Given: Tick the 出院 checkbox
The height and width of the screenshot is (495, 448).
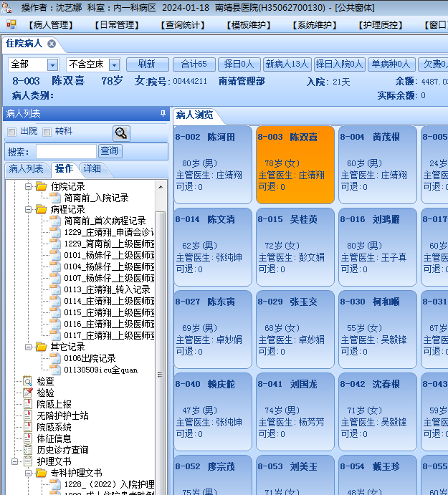Looking at the screenshot, I should [x=12, y=132].
